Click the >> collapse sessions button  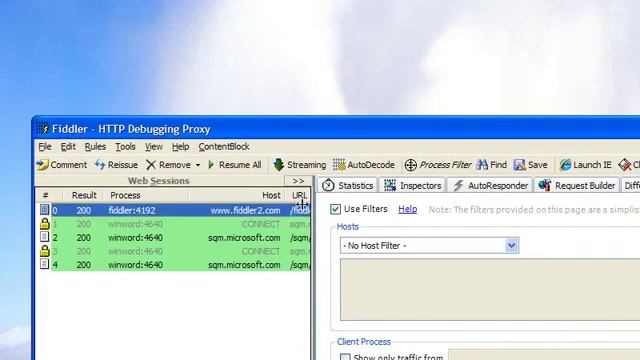point(298,181)
